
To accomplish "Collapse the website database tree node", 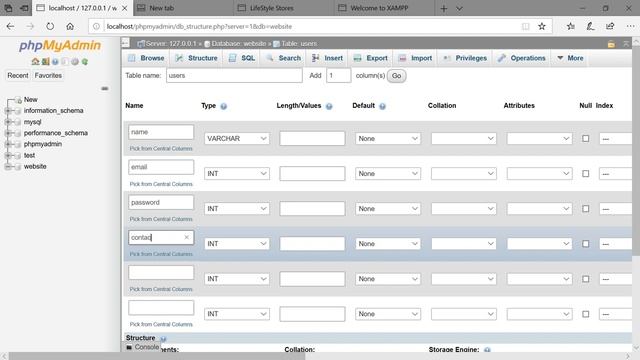I will pyautogui.click(x=7, y=167).
